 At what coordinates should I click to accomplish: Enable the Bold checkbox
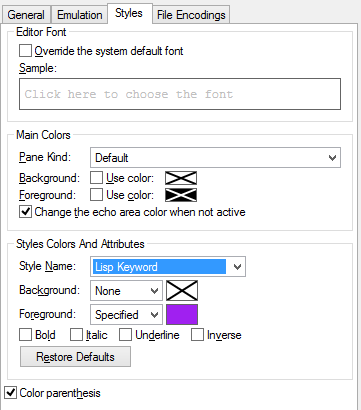[x=25, y=335]
